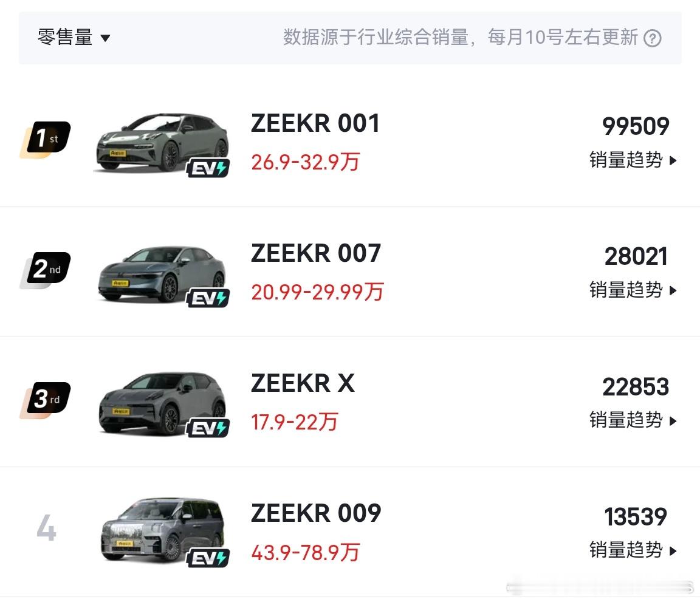700x602 pixels.
Task: Open the ZEEKR X model title
Action: (303, 383)
